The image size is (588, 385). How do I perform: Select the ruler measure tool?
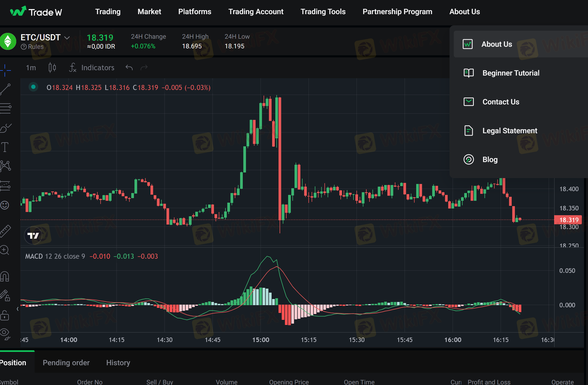click(5, 231)
